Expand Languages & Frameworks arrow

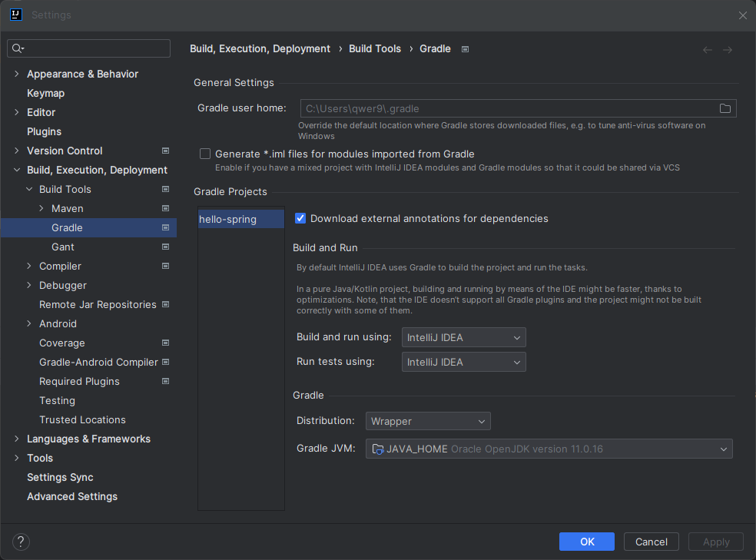click(17, 439)
